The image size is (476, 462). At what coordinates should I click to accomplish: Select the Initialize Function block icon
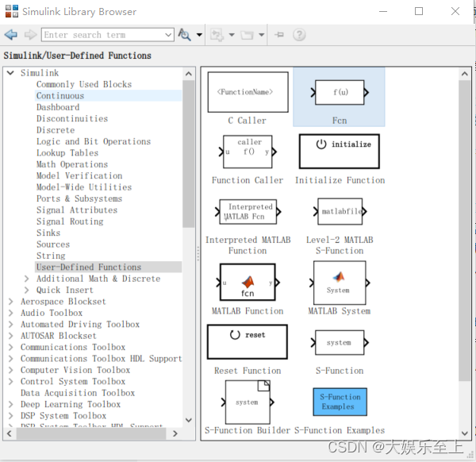click(x=339, y=152)
